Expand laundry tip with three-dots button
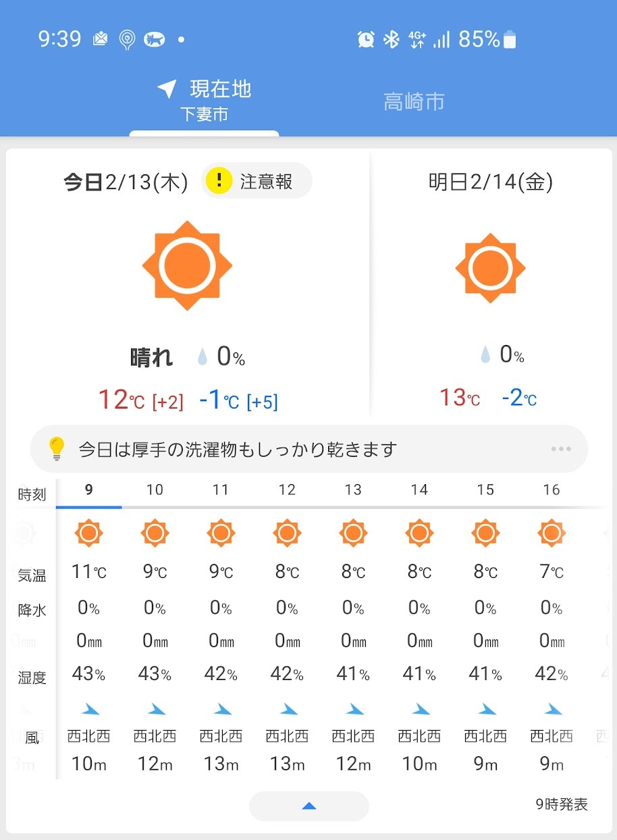Viewport: 617px width, 840px height. (x=561, y=449)
